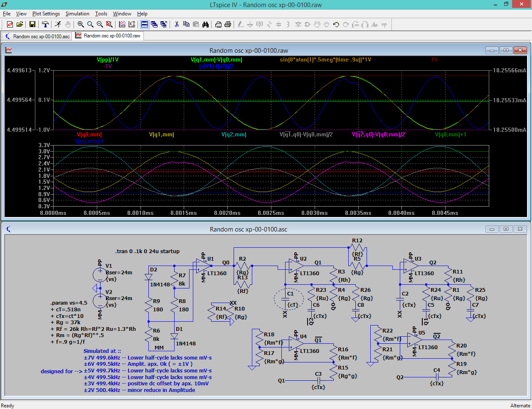Switch to the 'Random osc xp-00-0100.raw' tab
This screenshot has width=532, height=409.
(x=108, y=36)
